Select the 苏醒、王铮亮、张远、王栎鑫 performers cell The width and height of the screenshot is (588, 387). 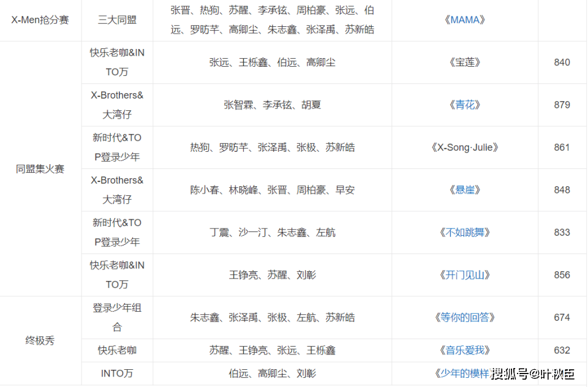pyautogui.click(x=272, y=350)
